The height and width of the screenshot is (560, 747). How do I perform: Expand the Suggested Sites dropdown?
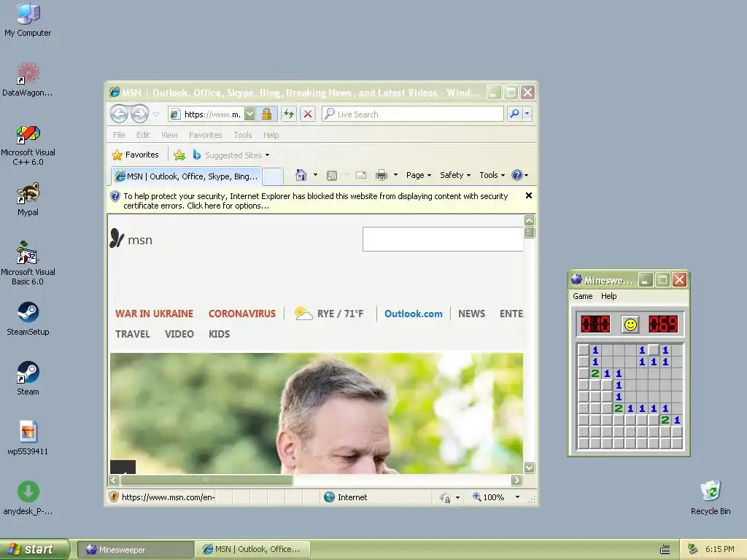point(267,155)
